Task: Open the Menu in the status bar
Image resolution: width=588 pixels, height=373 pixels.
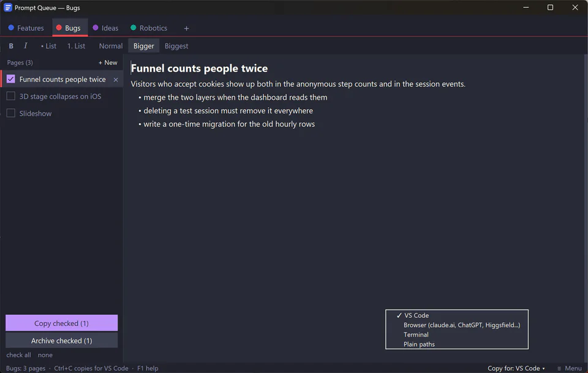Action: tap(569, 368)
